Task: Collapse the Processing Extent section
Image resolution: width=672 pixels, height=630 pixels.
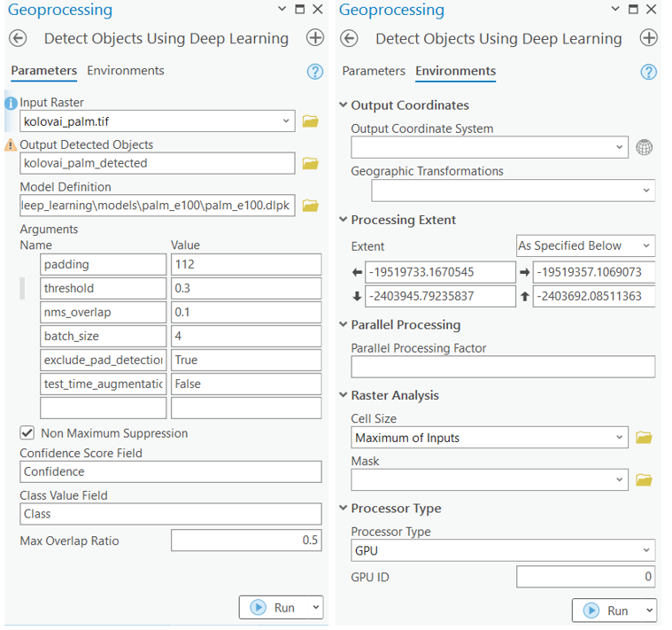Action: pos(344,221)
